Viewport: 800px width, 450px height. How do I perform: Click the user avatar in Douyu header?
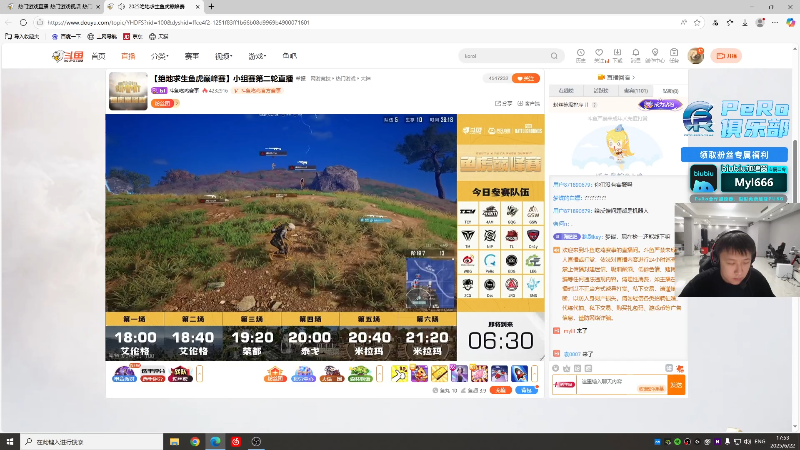(x=695, y=56)
